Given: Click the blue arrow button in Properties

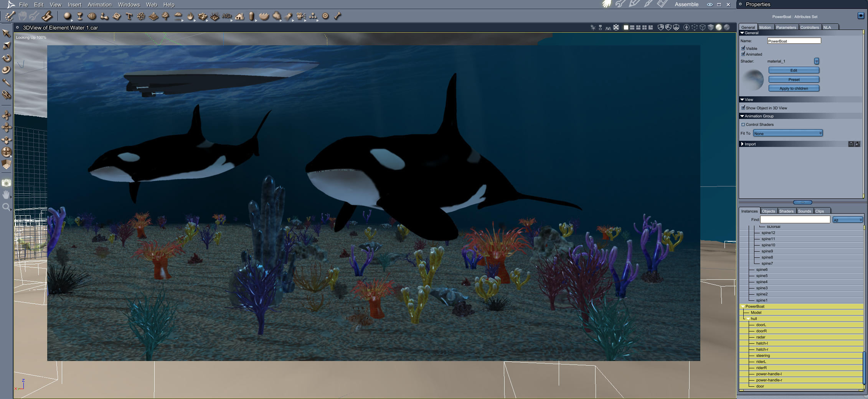Looking at the screenshot, I should click(861, 16).
